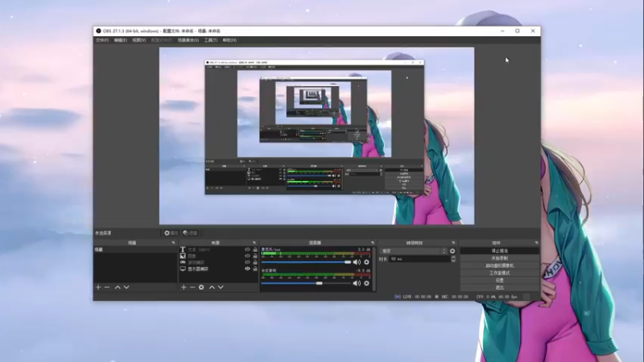Select the 显示器捕获 display capture source row
Viewport: 644px width, 362px height.
pos(218,269)
